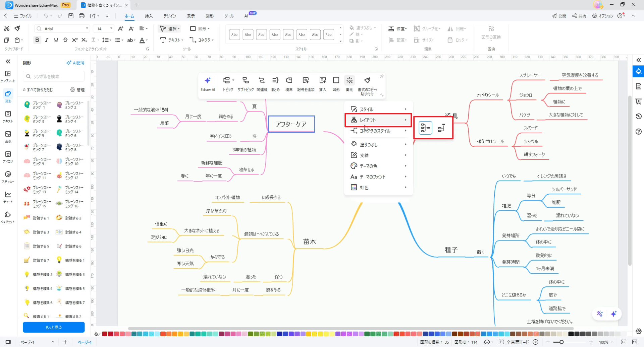This screenshot has width=644, height=347.
Task: Click the AI記号 link in shapes panel
Action: (x=75, y=63)
